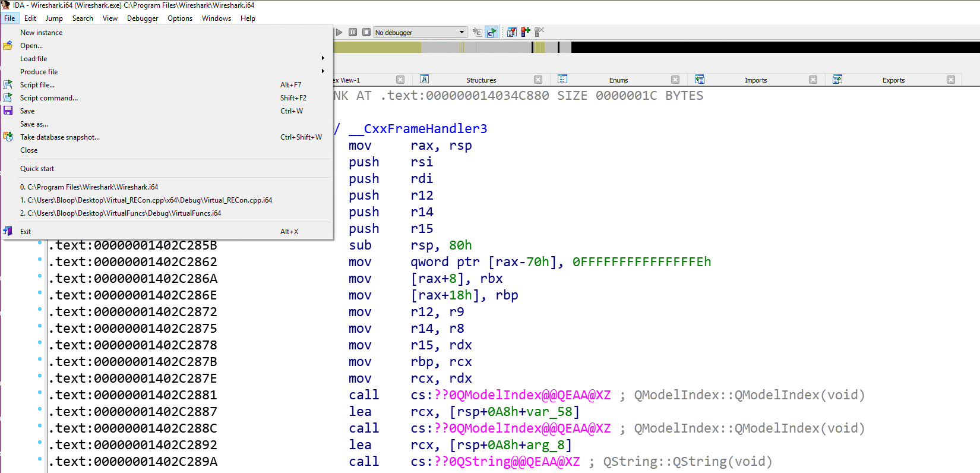Open the Windows menu
Viewport: 980px width, 473px height.
[216, 18]
